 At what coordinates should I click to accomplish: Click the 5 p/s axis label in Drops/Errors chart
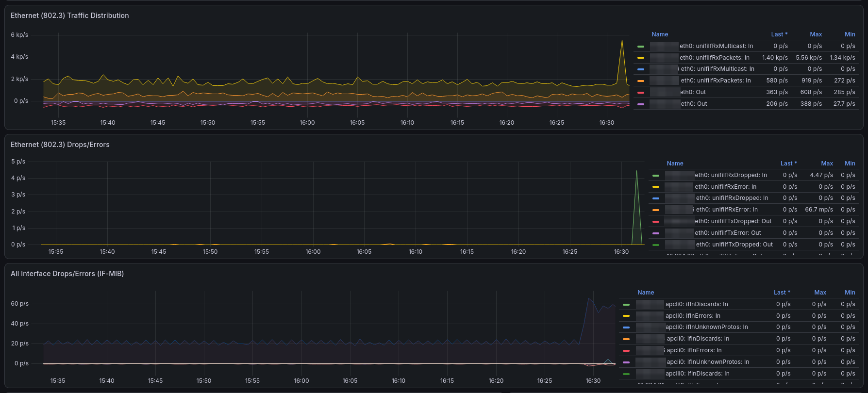[18, 162]
